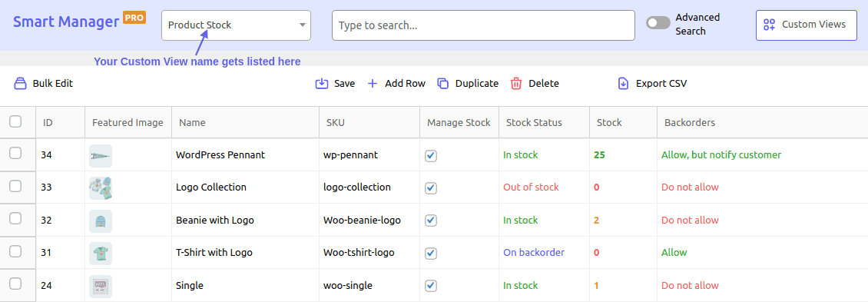Image resolution: width=868 pixels, height=302 pixels.
Task: Click the Delete trash icon
Action: [516, 84]
